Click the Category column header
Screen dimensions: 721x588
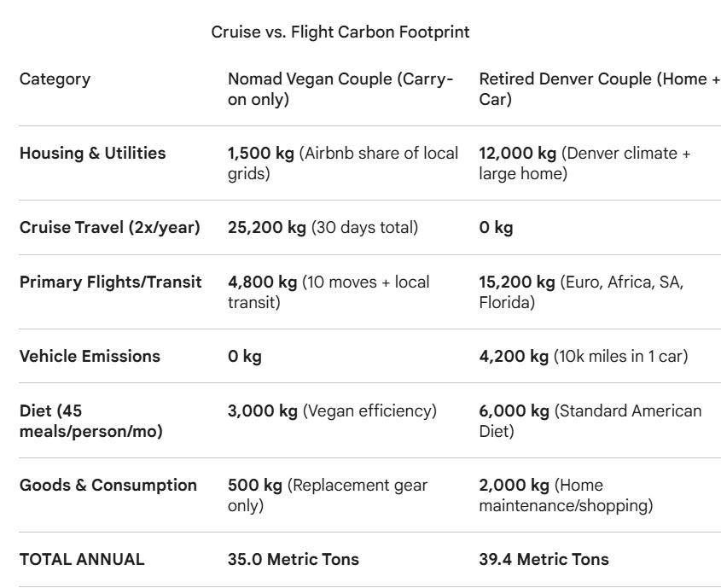(x=55, y=79)
